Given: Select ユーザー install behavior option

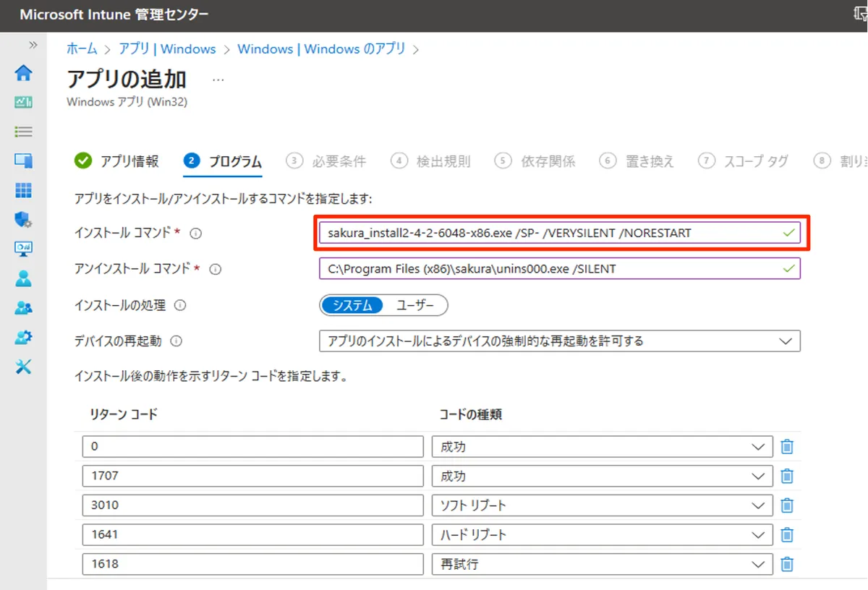Looking at the screenshot, I should point(415,305).
